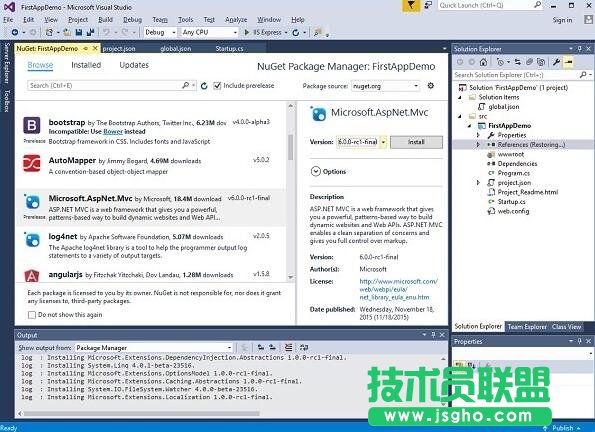Click the Save toolbar icon
This screenshot has height=432, width=595.
click(79, 32)
